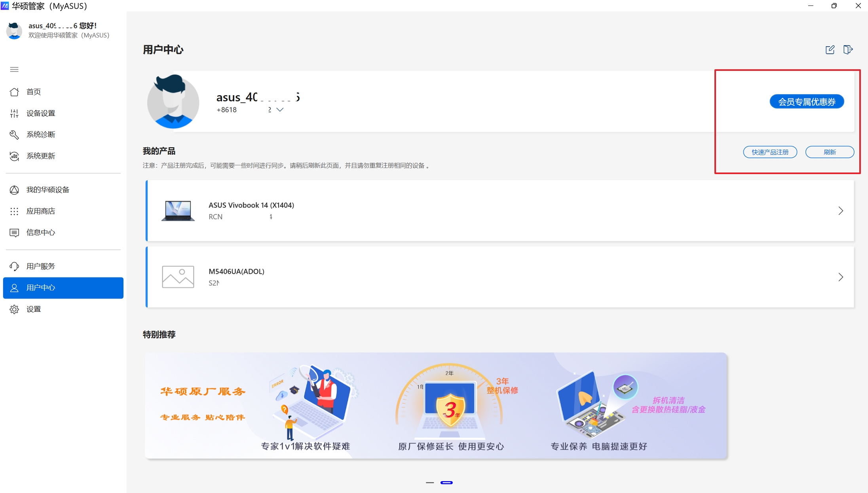868x493 pixels.
Task: Open 应用商店 app store
Action: click(x=40, y=211)
